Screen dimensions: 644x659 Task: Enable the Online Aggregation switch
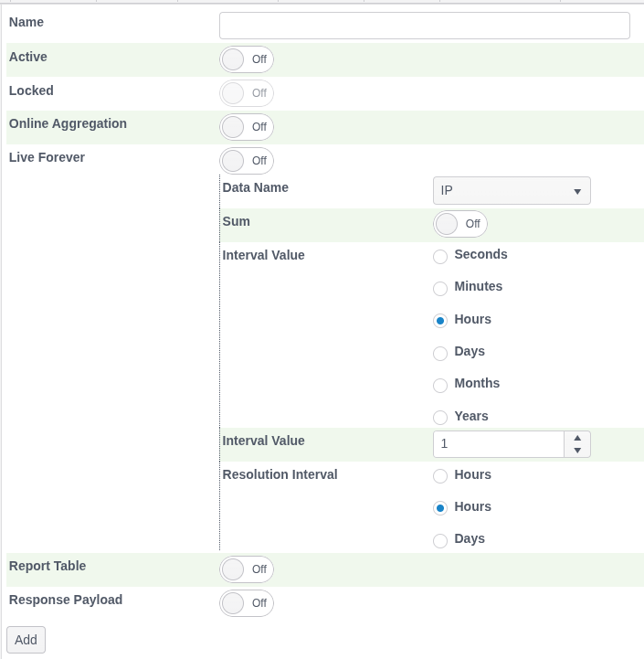coord(247,127)
